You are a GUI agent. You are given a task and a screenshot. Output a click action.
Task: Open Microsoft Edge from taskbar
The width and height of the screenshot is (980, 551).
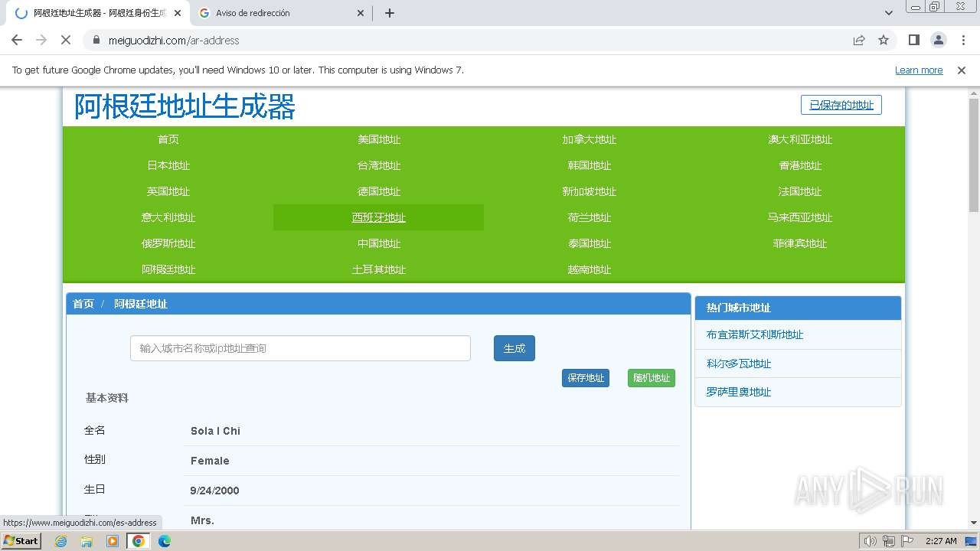165,541
